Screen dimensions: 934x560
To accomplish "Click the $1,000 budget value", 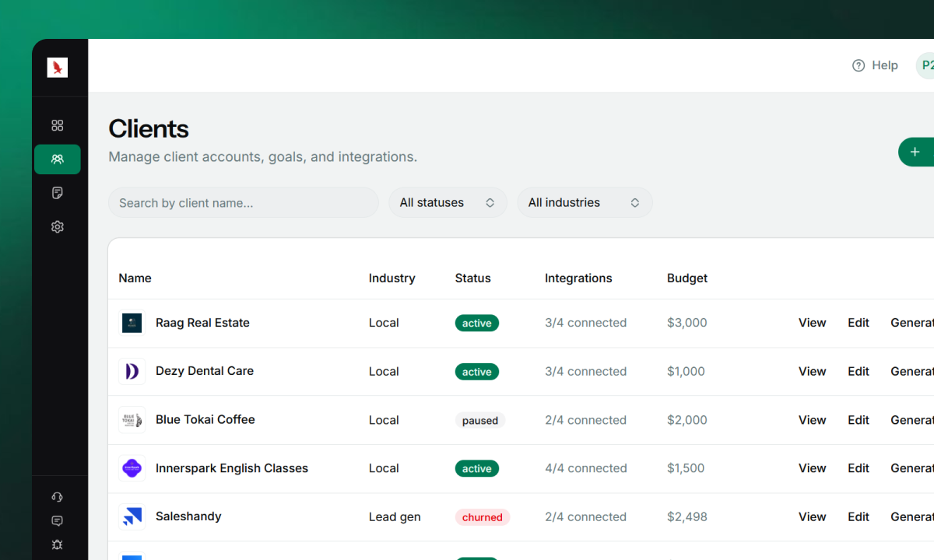I will point(686,371).
